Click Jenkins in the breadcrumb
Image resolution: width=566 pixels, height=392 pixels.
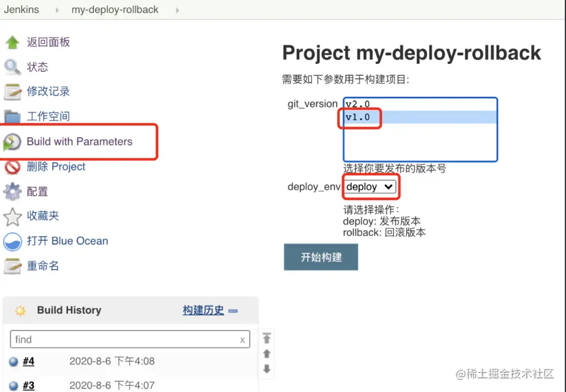coord(21,9)
